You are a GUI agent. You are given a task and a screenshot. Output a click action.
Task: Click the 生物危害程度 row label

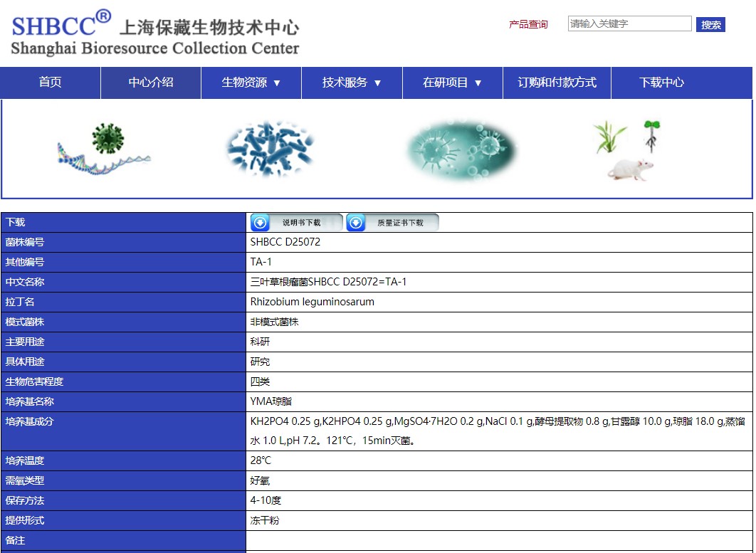(34, 382)
